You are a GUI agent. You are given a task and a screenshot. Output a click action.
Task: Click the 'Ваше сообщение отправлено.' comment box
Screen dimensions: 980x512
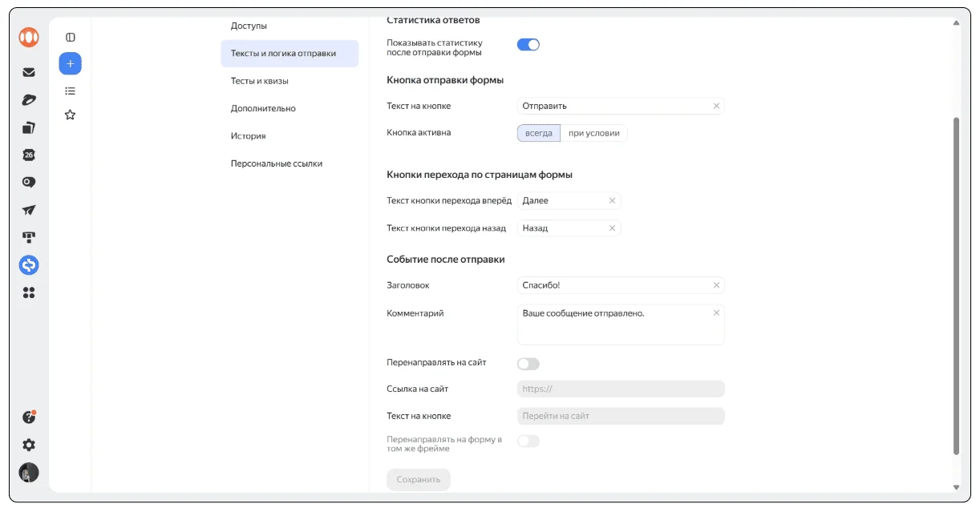[x=621, y=325]
